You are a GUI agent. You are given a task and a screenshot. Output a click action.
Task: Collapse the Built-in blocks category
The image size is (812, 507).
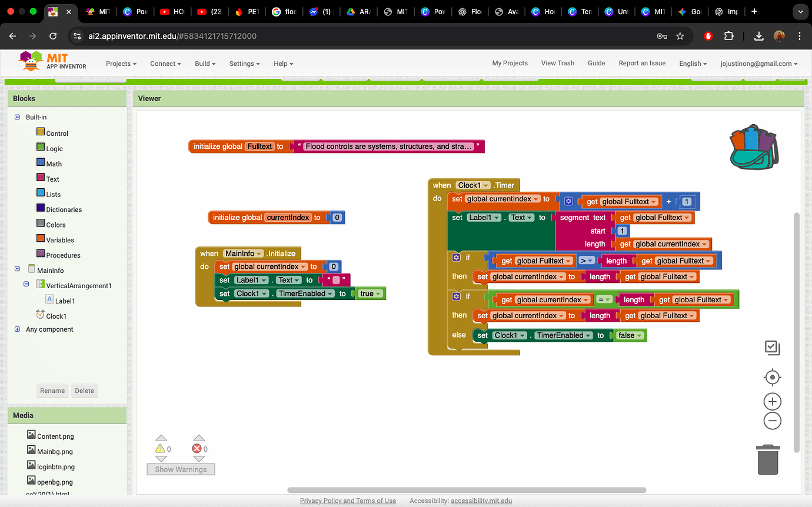pos(17,117)
